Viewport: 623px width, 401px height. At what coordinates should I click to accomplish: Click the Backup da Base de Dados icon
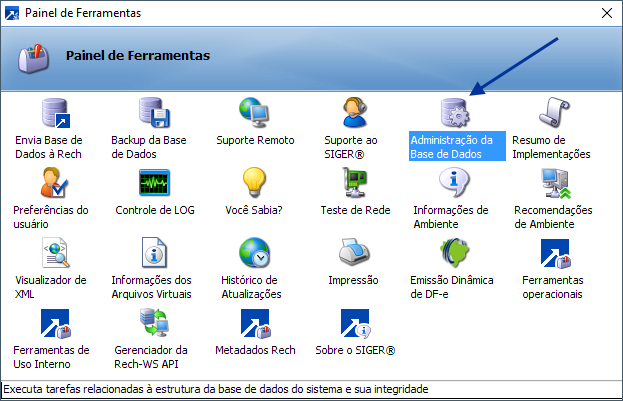(155, 113)
